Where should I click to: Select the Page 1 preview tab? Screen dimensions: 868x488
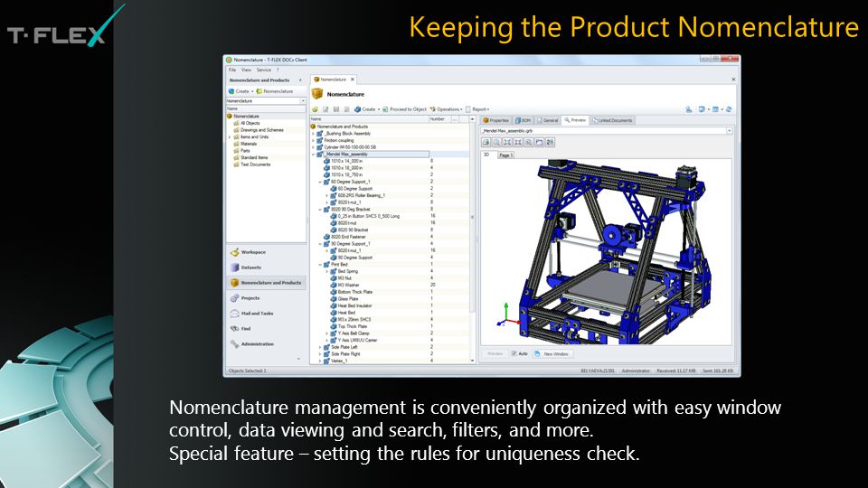click(505, 155)
